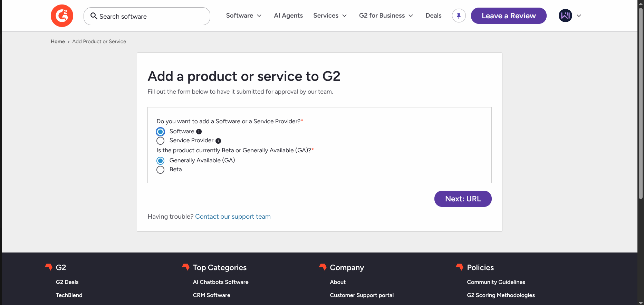The width and height of the screenshot is (644, 305).
Task: Click the Policies footer heading
Action: click(x=480, y=268)
